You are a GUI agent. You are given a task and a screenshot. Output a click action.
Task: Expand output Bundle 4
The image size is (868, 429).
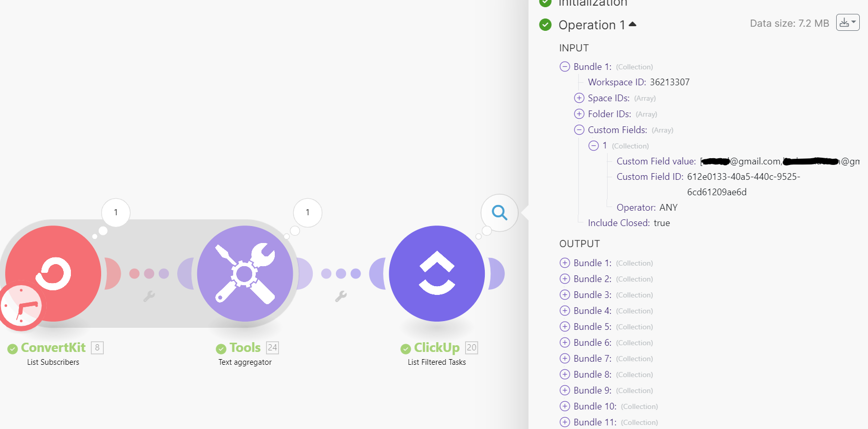(x=565, y=310)
